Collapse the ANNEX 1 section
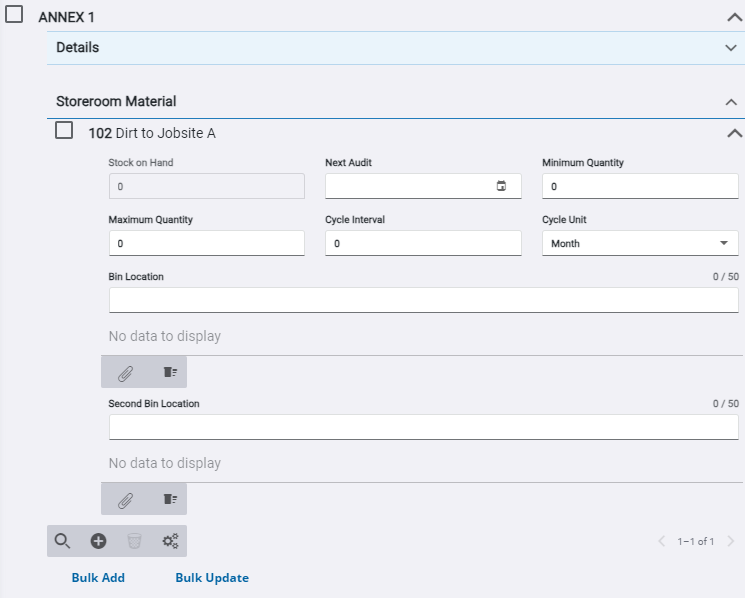Viewport: 745px width, 598px height. click(734, 18)
